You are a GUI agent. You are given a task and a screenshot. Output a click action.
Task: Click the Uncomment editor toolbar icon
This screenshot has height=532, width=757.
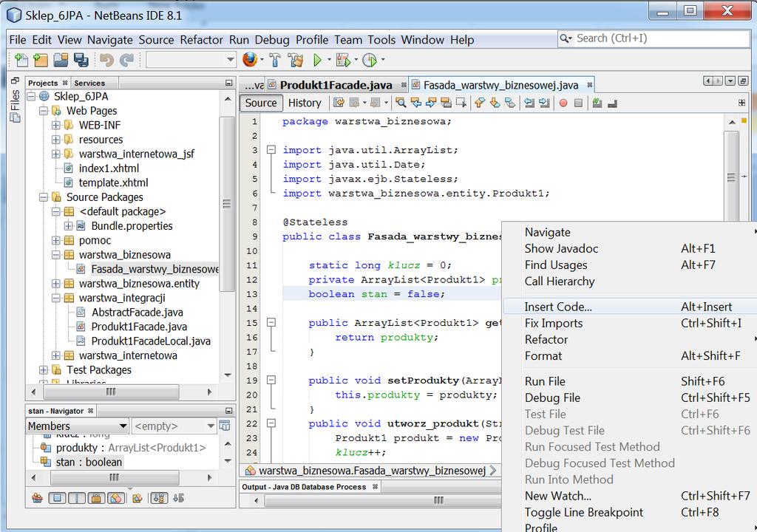tap(612, 103)
